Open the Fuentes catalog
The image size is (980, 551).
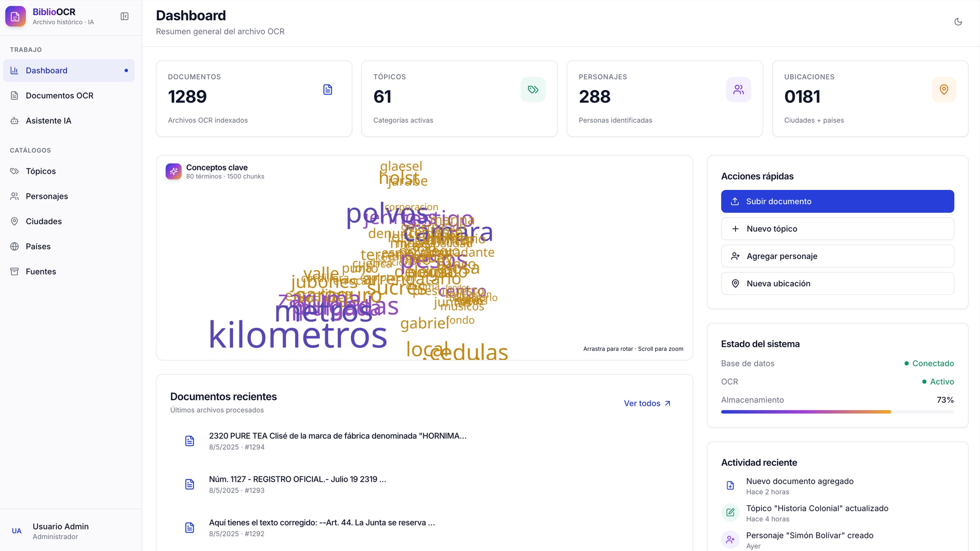click(x=69, y=271)
